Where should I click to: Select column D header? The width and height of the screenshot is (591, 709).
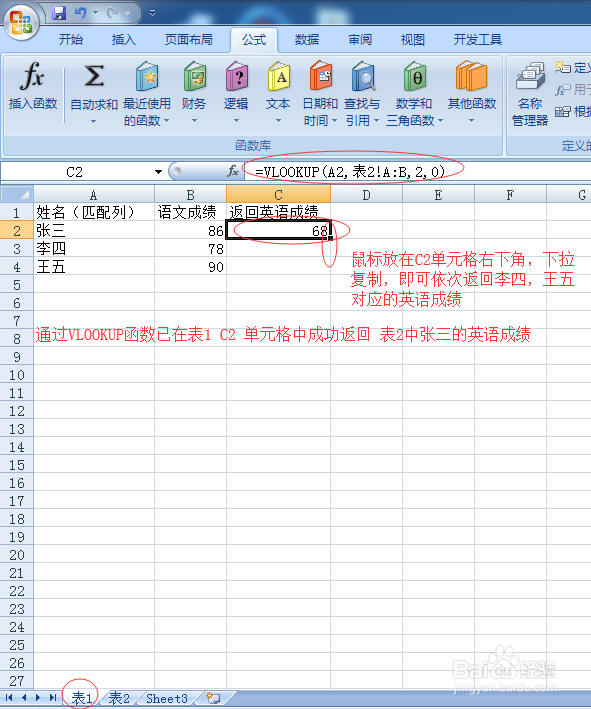pos(366,195)
